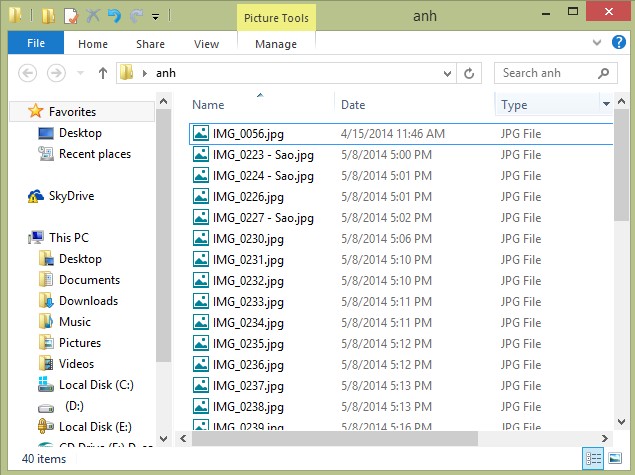
Task: Open Help with the question mark icon
Action: [x=618, y=42]
